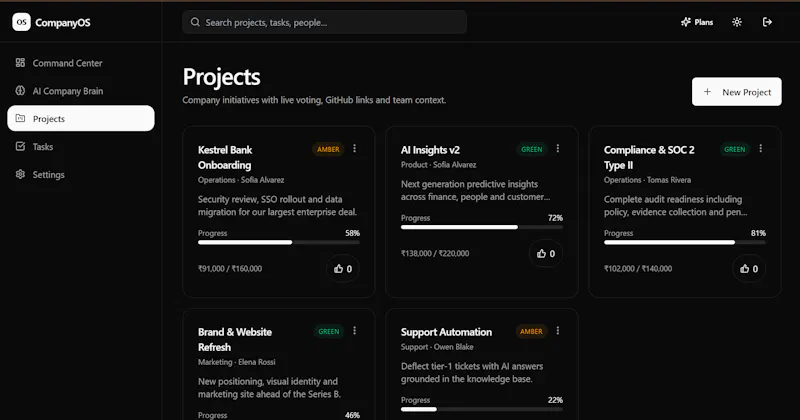This screenshot has width=800, height=420.
Task: Click budget '₹138,000 / ₹220,000' text
Action: pos(435,253)
